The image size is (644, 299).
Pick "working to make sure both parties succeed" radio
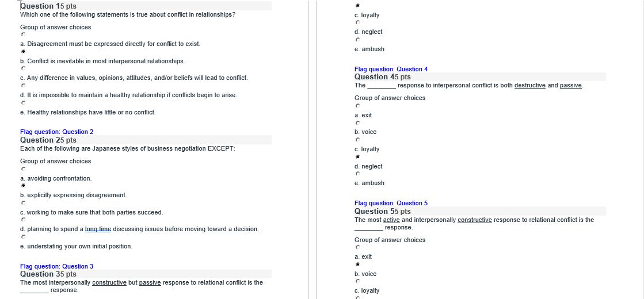pyautogui.click(x=22, y=203)
